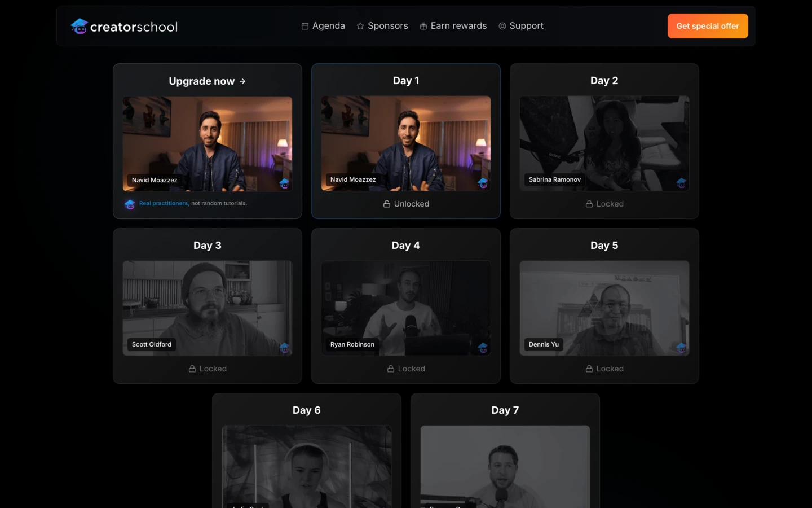Open the Earn rewards navigation item
812x508 pixels.
(453, 26)
